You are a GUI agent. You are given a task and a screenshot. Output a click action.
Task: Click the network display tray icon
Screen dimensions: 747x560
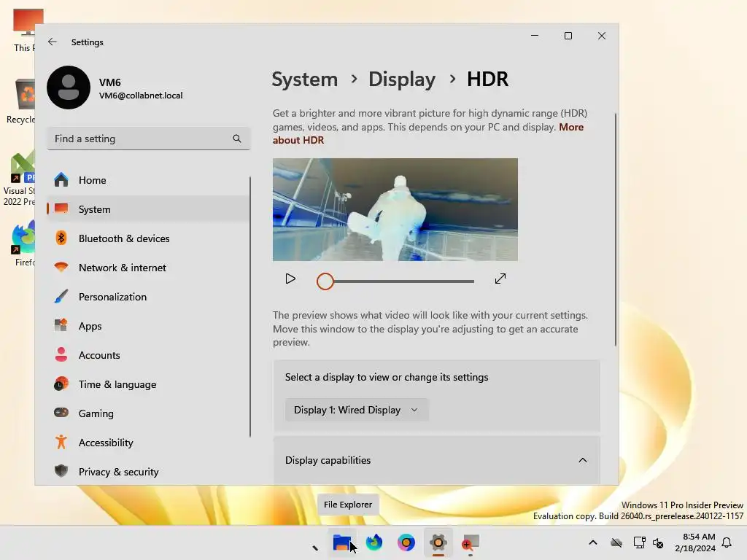tap(639, 542)
